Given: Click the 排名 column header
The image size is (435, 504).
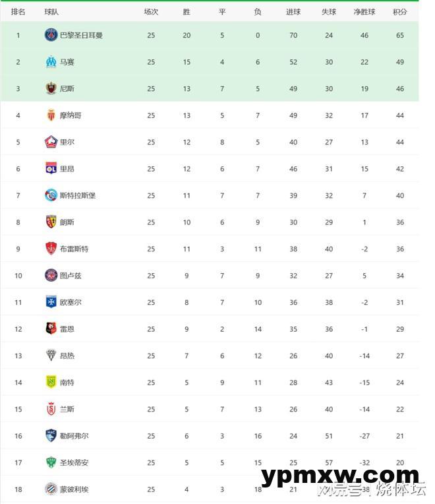Looking at the screenshot, I should [18, 12].
